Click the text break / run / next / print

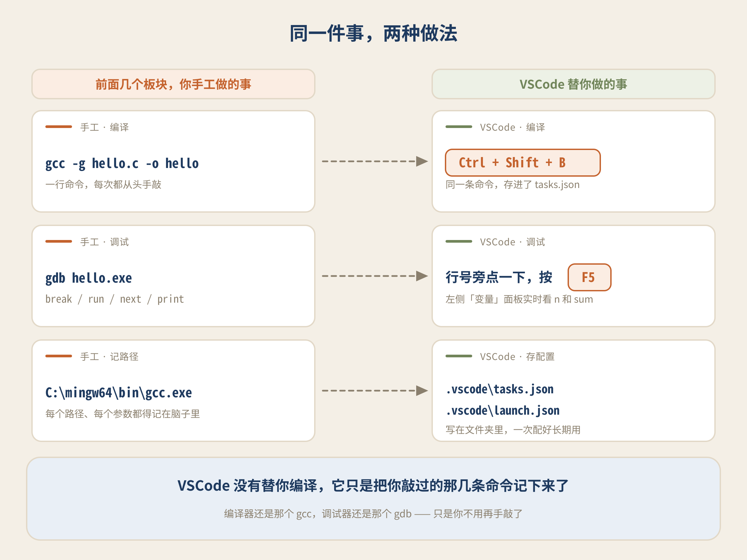pos(114,299)
